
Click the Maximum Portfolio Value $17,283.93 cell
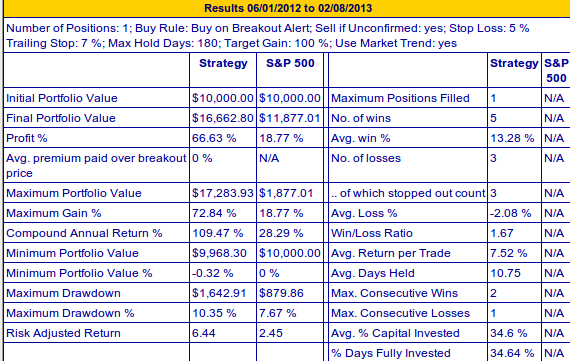[x=223, y=193]
